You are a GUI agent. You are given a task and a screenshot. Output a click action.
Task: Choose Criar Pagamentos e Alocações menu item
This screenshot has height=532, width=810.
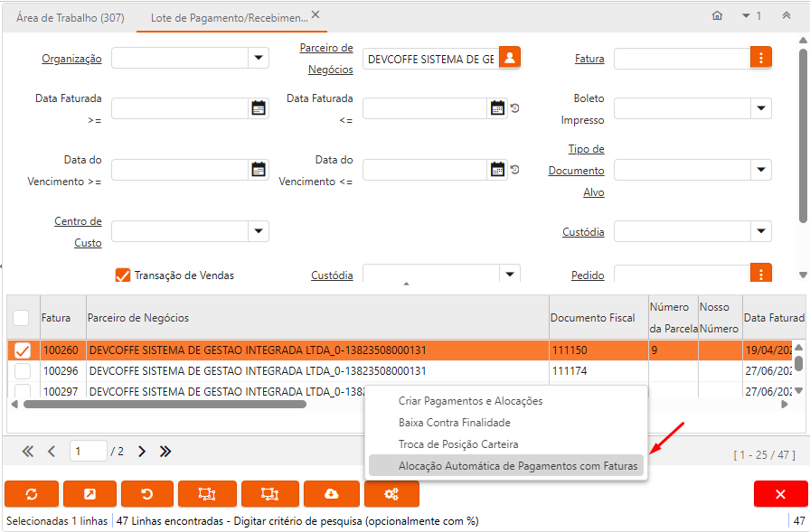(470, 400)
